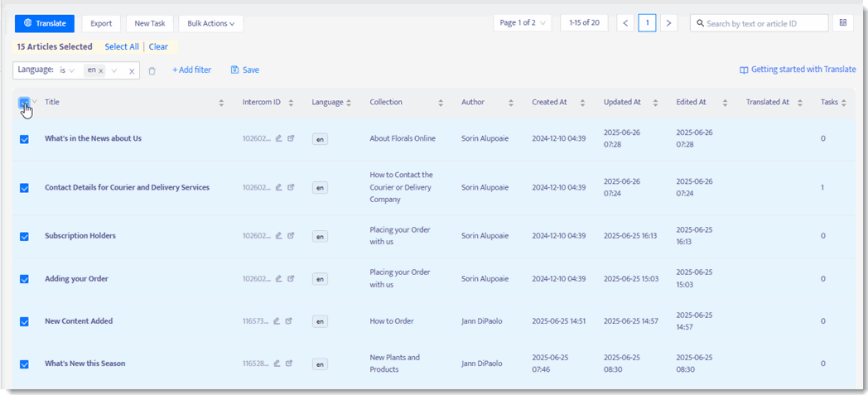Delete the language filter with trash icon

click(152, 71)
